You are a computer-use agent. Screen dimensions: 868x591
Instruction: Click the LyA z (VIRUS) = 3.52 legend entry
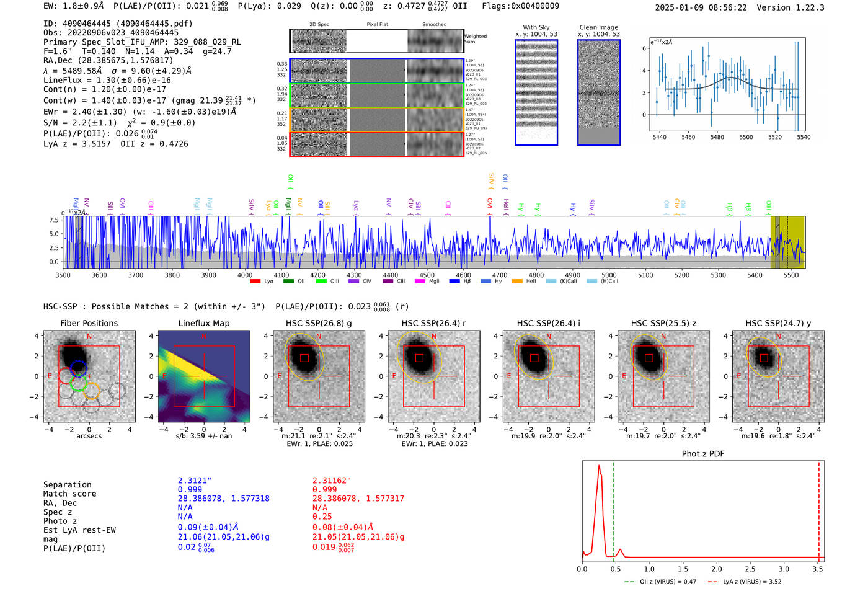coord(744,582)
